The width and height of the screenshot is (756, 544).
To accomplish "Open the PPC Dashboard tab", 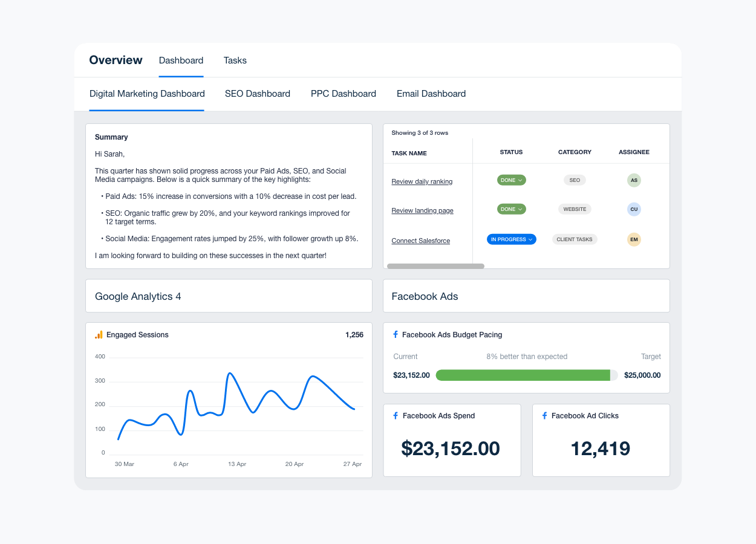I will 344,94.
